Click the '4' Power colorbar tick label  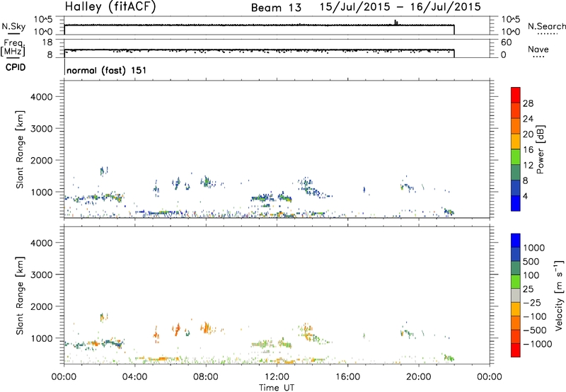point(525,197)
